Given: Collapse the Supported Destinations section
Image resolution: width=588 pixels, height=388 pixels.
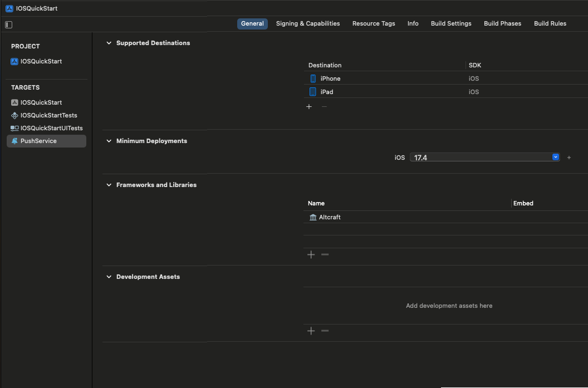Looking at the screenshot, I should point(109,43).
